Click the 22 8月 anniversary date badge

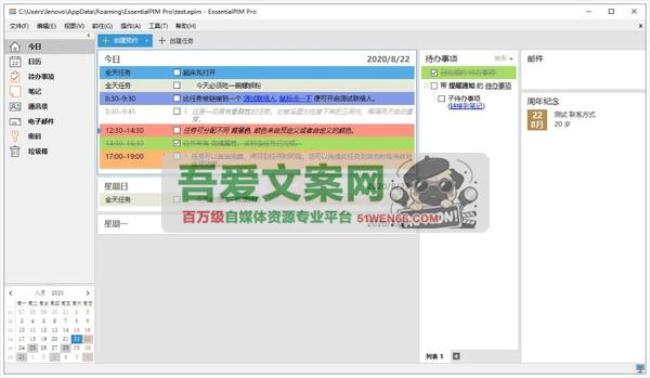[x=537, y=120]
